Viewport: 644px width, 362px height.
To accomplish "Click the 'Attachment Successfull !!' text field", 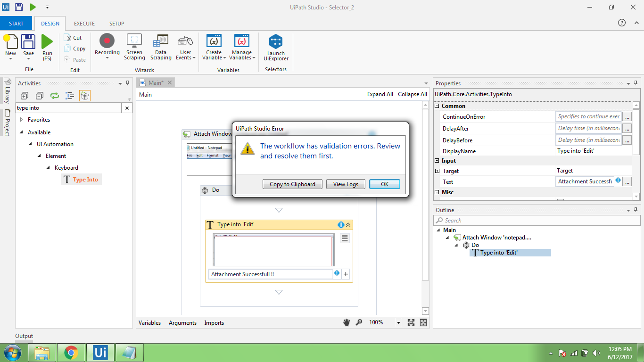I will point(271,274).
